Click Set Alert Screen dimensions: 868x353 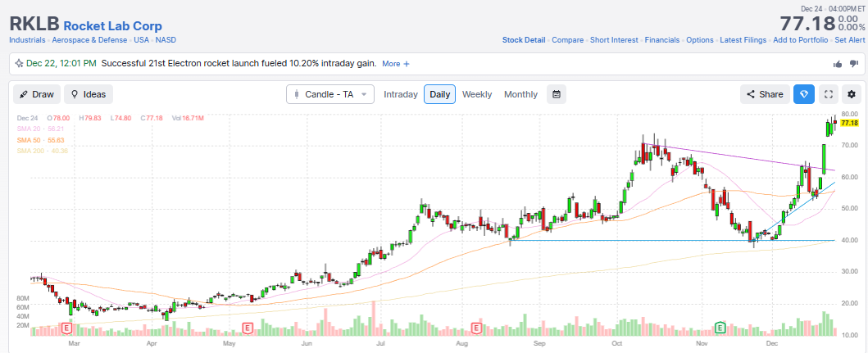pyautogui.click(x=850, y=40)
